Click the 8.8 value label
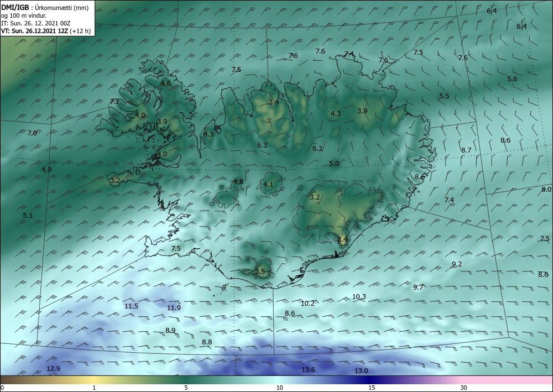 coord(207,342)
